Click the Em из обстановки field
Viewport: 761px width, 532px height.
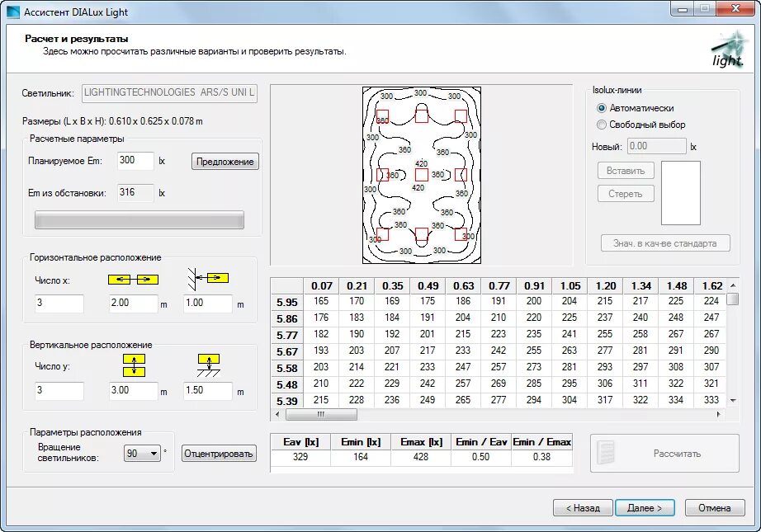click(135, 192)
